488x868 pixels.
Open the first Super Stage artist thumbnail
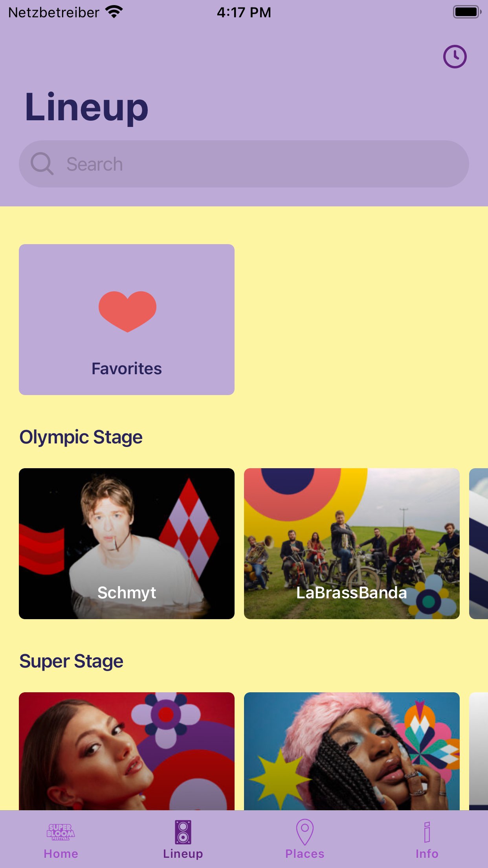(127, 751)
